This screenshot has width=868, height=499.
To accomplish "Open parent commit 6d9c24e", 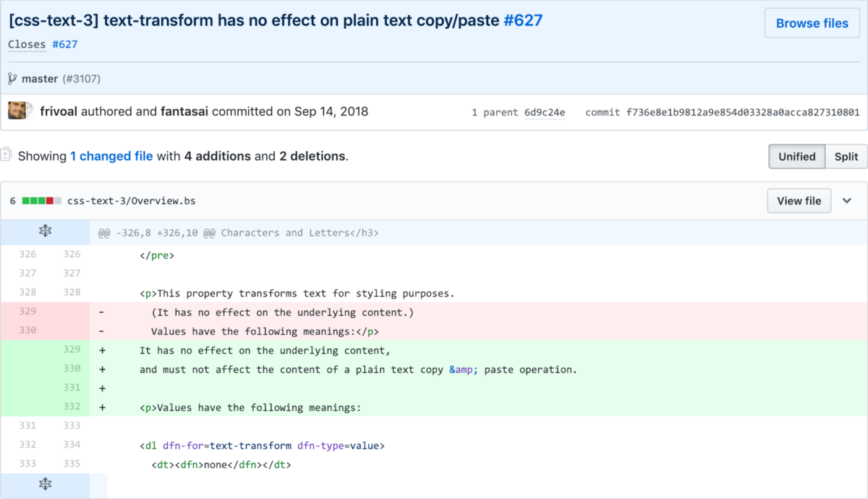I will click(x=545, y=112).
